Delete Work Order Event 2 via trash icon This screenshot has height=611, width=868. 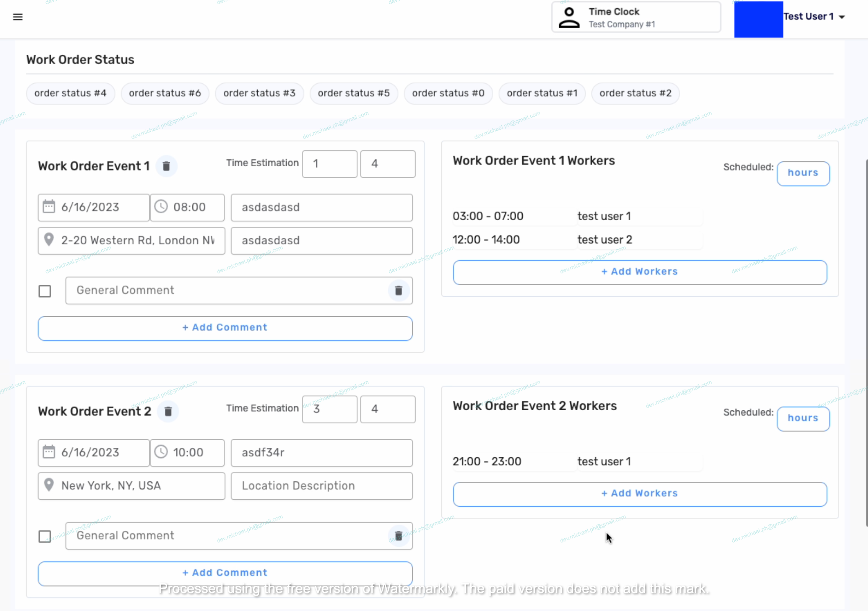coord(168,411)
